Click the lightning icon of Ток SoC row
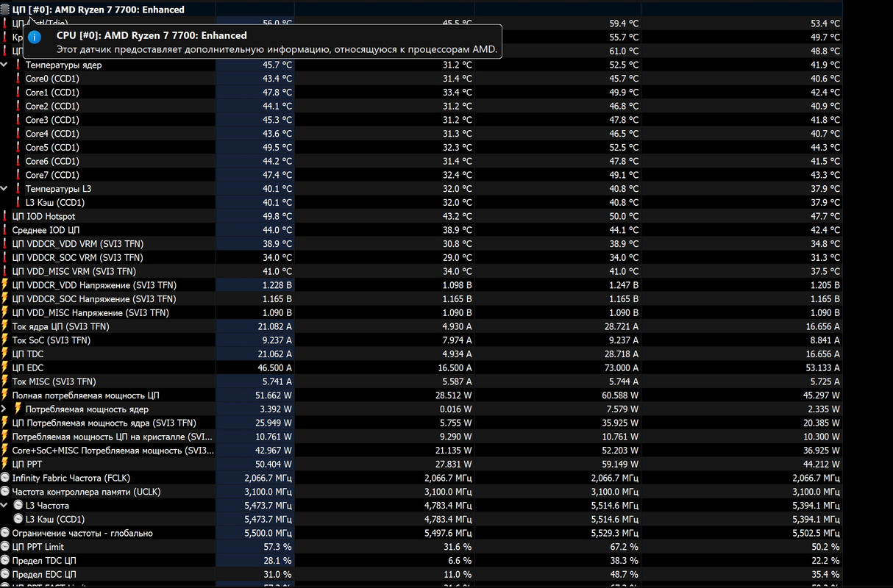The width and height of the screenshot is (893, 588). click(5, 340)
